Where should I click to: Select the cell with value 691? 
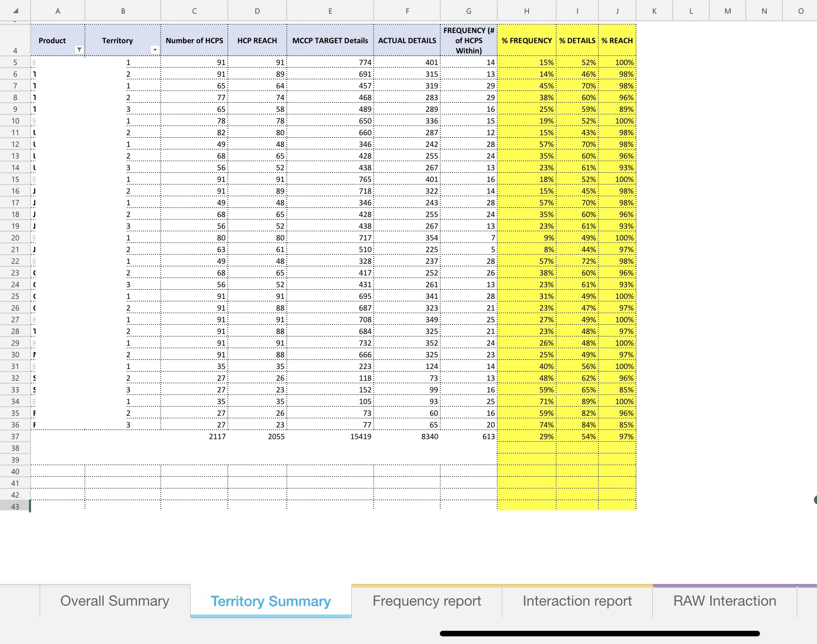point(330,74)
